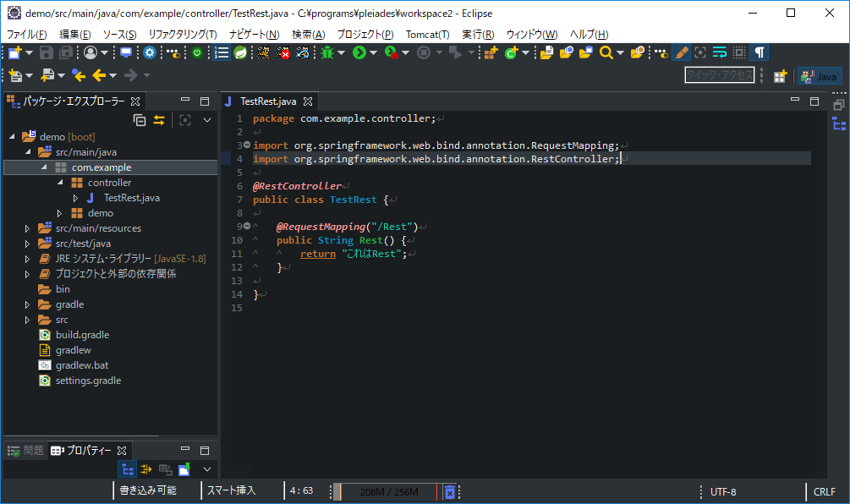Click the Open Perspective icon
Screen dimensions: 850x504
pos(780,76)
